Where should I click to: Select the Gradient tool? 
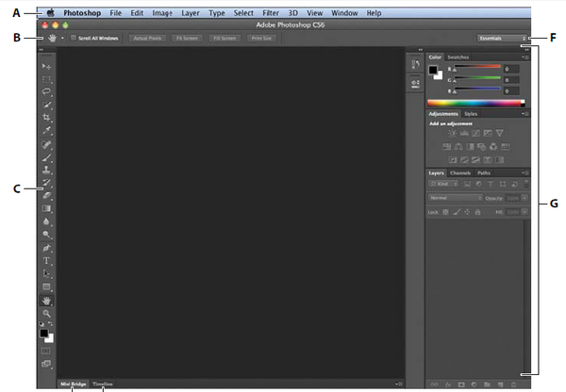click(46, 208)
